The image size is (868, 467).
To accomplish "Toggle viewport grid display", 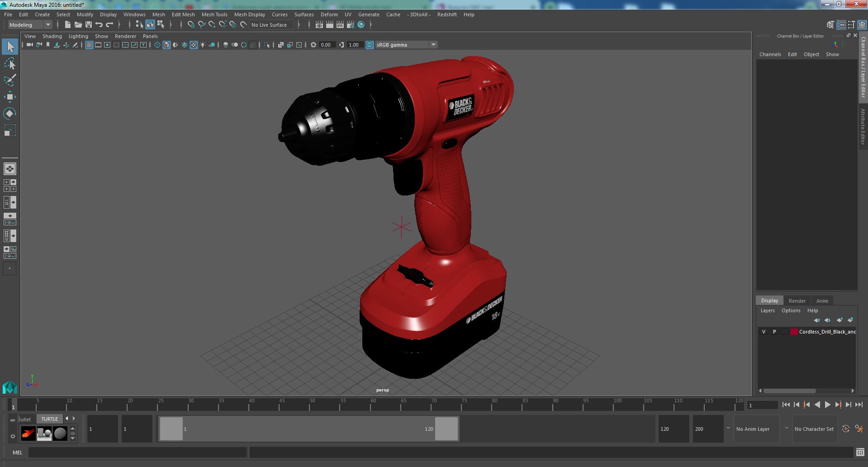I will pyautogui.click(x=89, y=45).
